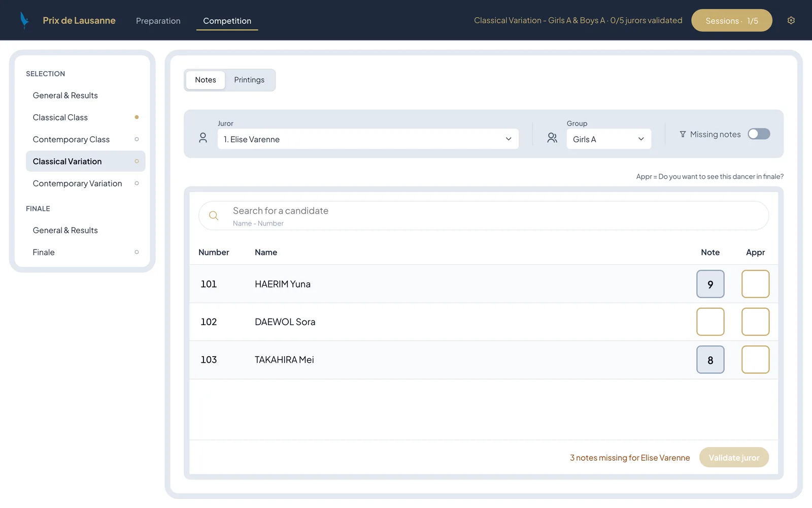Open the Preparation top menu
This screenshot has width=812, height=508.
[158, 21]
